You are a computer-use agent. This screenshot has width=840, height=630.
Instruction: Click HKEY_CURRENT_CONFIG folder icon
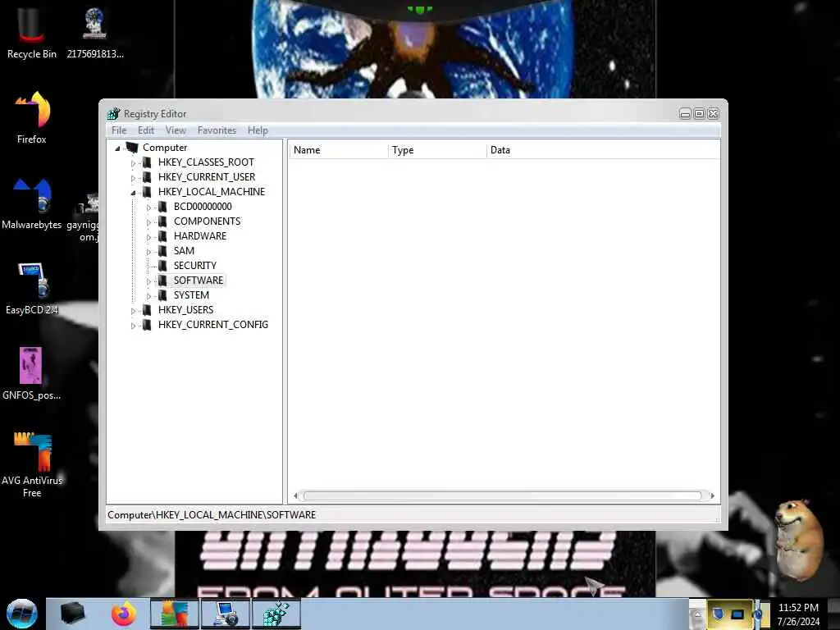click(x=147, y=325)
